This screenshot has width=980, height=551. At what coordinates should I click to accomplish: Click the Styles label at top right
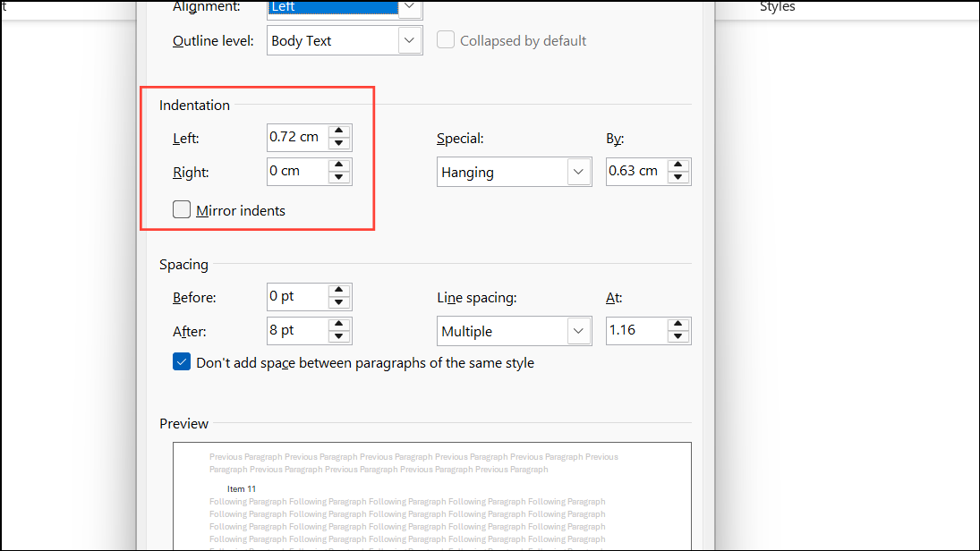coord(776,7)
